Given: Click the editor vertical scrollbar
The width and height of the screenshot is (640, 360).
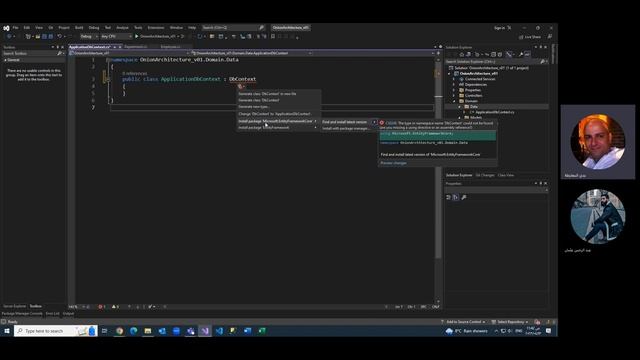Looking at the screenshot, I should pyautogui.click(x=438, y=180).
